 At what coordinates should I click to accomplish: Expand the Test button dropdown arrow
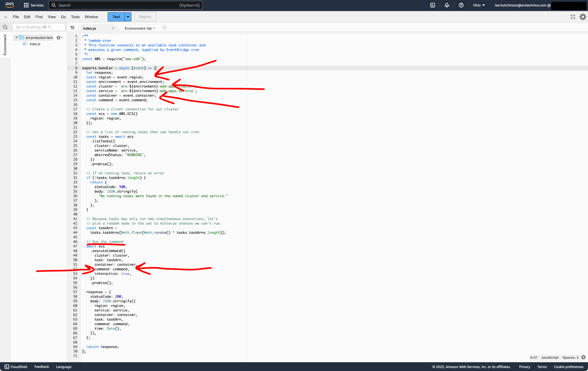point(128,17)
